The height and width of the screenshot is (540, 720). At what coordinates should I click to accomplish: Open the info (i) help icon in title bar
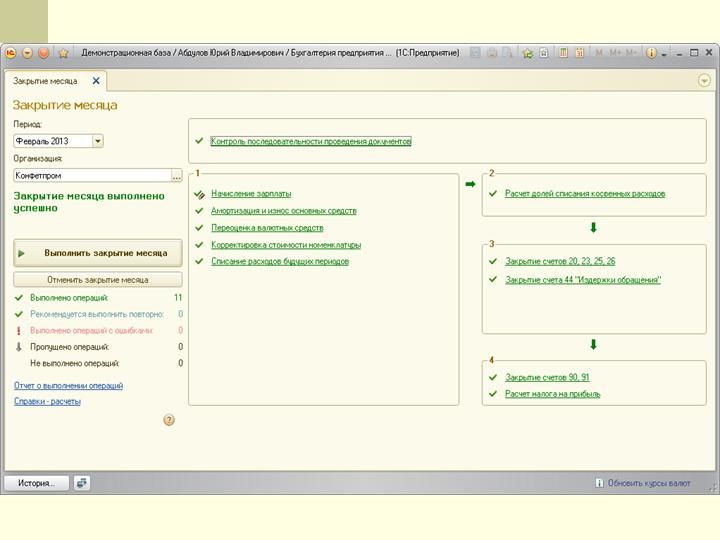tap(651, 53)
